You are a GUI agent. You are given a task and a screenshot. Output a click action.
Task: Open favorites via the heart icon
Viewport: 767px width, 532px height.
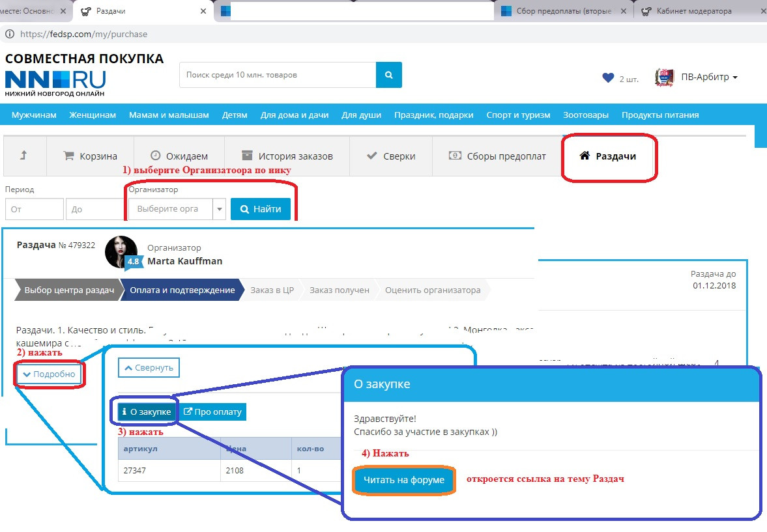[x=608, y=77]
